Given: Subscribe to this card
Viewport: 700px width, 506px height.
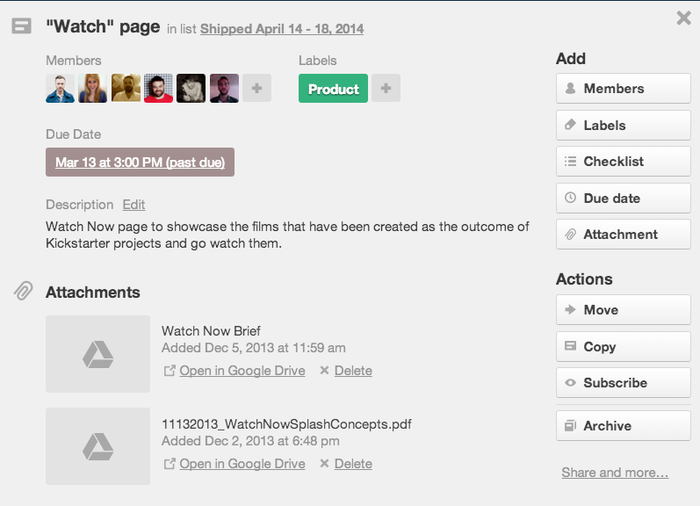Looking at the screenshot, I should click(x=623, y=383).
